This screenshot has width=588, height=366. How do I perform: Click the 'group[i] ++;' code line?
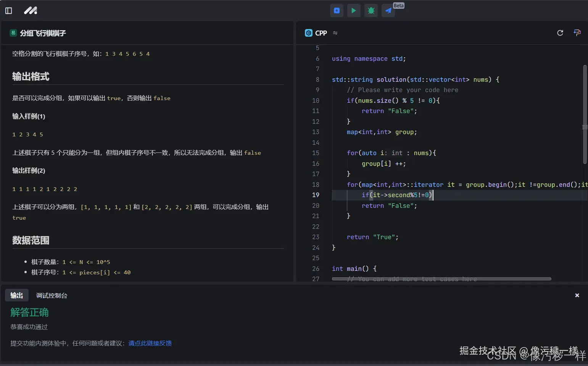click(x=384, y=164)
